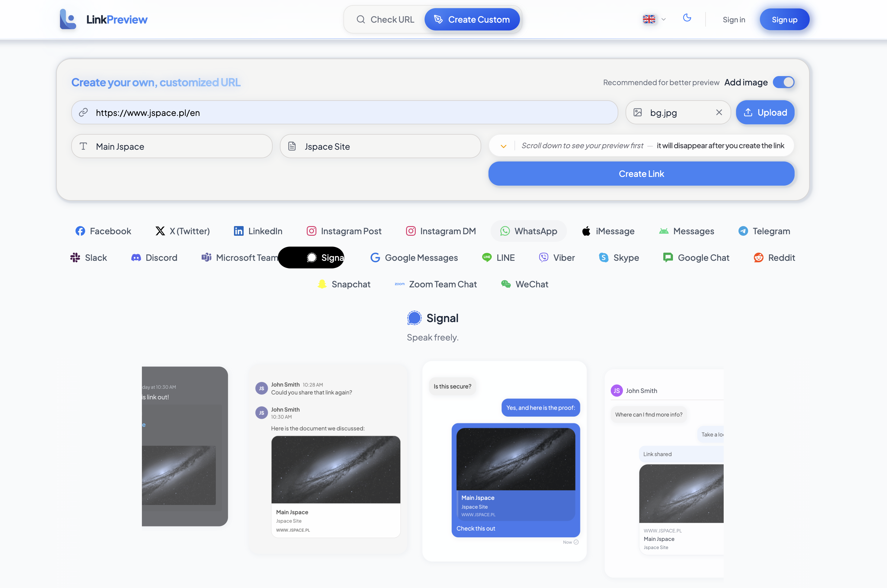
Task: Switch preview to Slack
Action: click(x=88, y=257)
